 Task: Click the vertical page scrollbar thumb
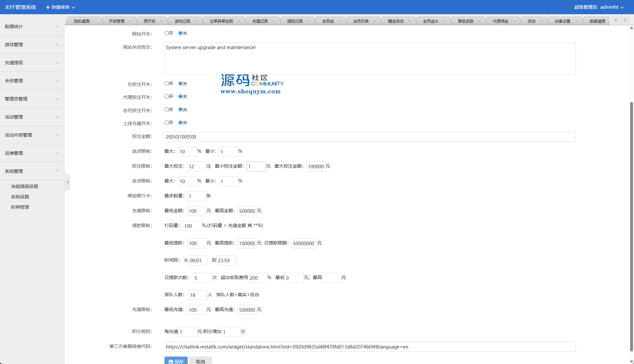click(631, 226)
